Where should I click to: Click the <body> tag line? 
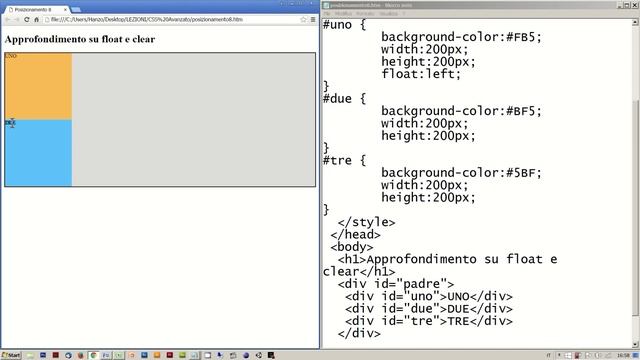tap(351, 247)
